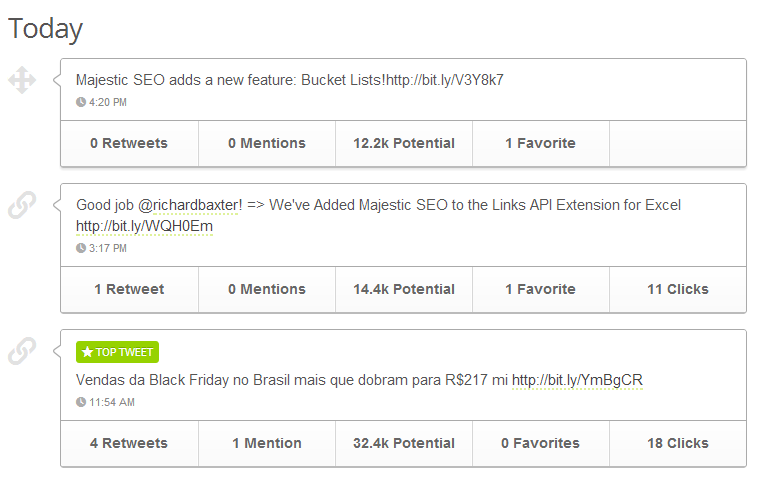Viewport: 774px width, 488px height.
Task: Click the 0 Favorites stat cell
Action: (540, 443)
